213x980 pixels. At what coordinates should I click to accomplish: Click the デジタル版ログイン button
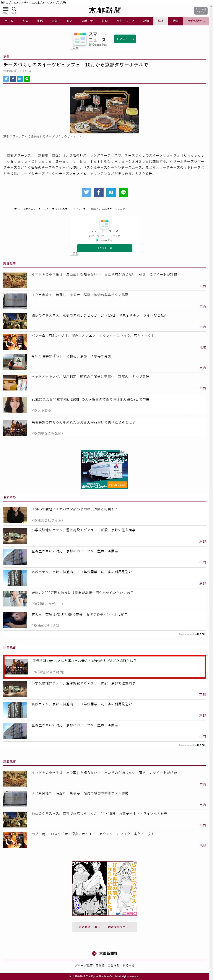point(200,10)
